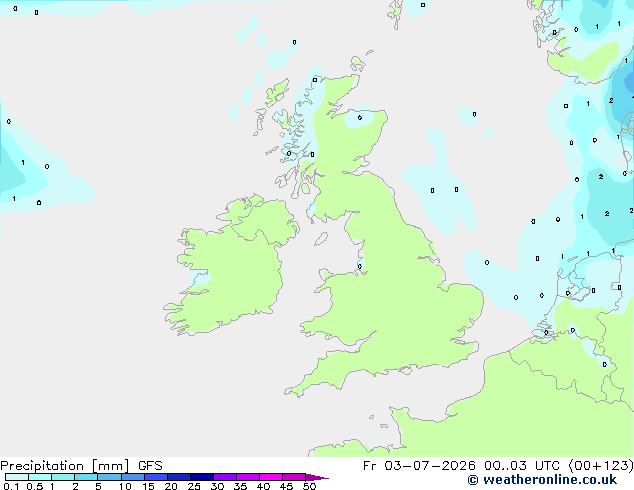Click the "10" legend scale label
Screen dimensions: 634x490
point(125,486)
